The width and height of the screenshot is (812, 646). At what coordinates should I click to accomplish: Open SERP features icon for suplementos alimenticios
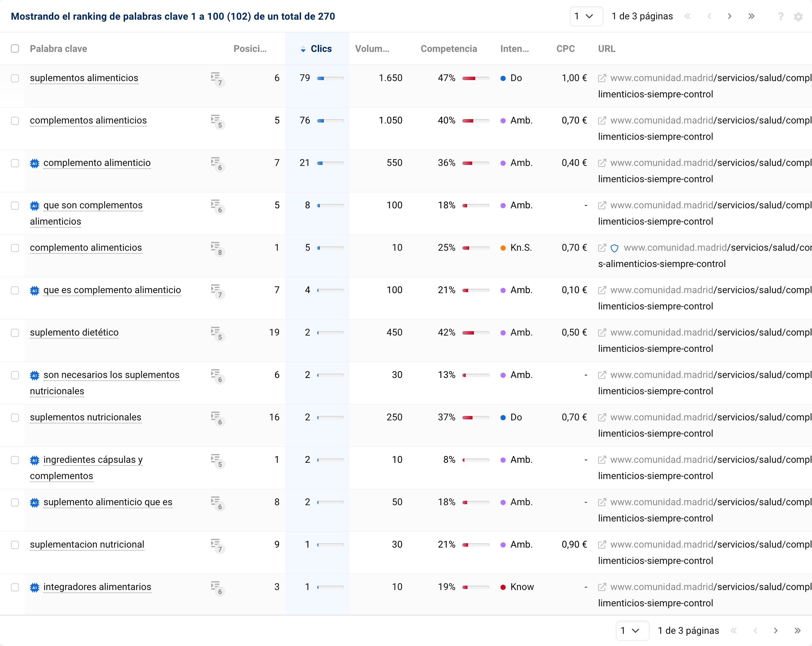(x=217, y=78)
